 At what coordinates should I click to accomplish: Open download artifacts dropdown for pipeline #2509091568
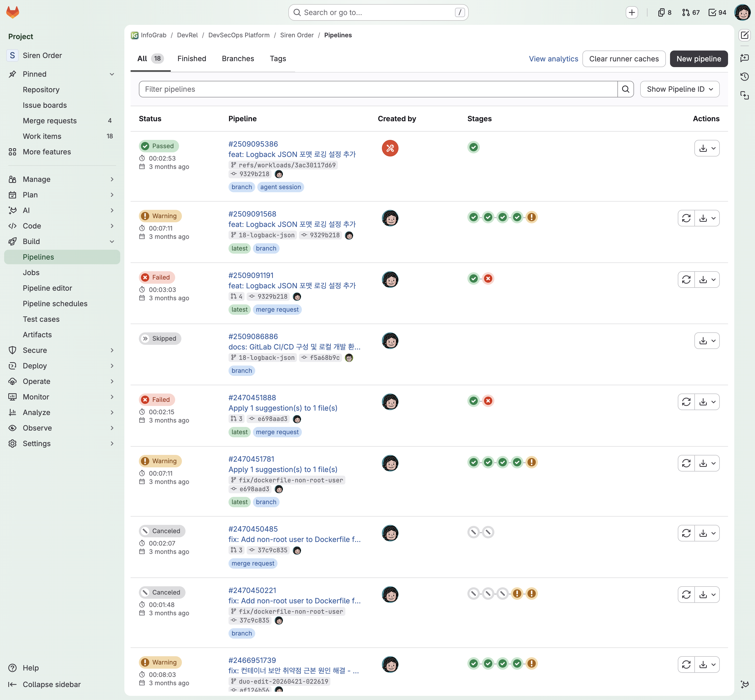[x=707, y=218]
